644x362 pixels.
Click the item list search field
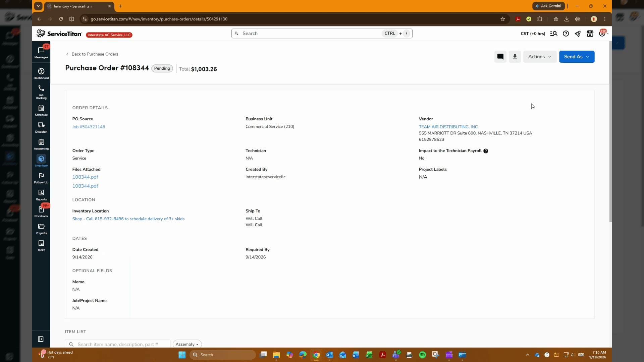[x=117, y=344]
